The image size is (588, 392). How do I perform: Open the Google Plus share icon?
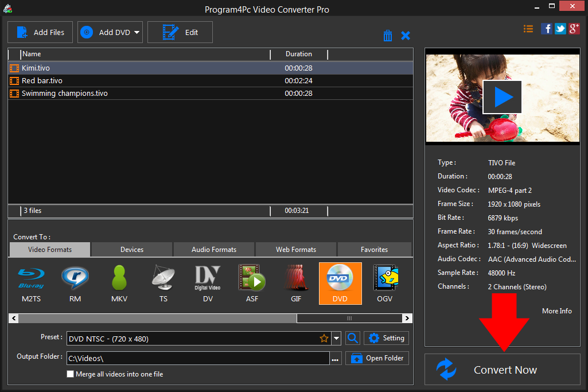(574, 29)
